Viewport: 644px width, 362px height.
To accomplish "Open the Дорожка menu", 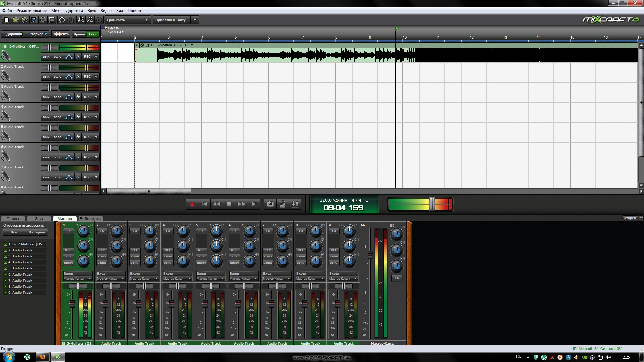I will coord(74,11).
